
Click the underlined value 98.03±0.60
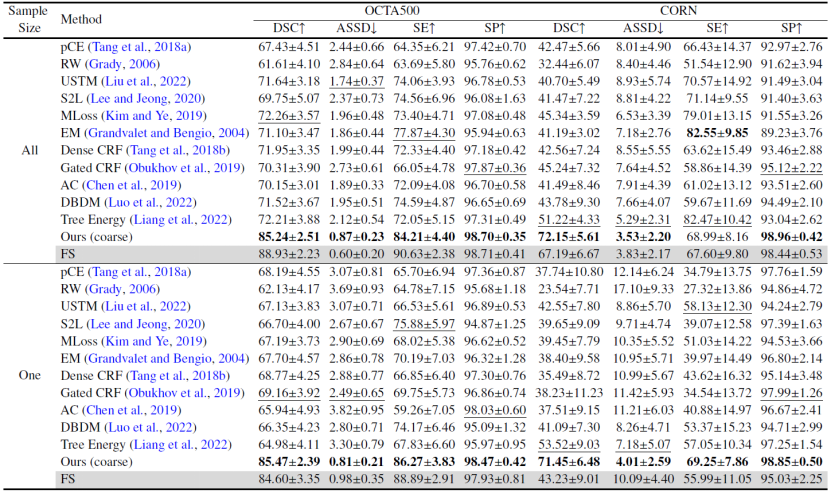[495, 410]
